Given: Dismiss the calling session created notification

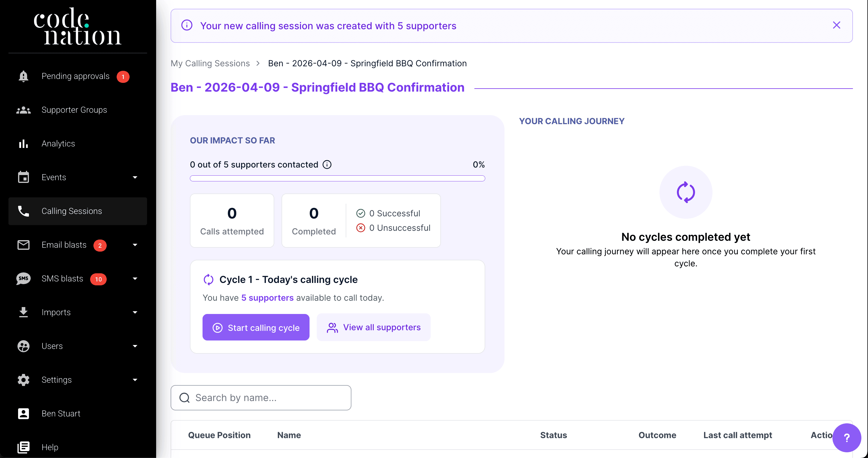Looking at the screenshot, I should (836, 25).
